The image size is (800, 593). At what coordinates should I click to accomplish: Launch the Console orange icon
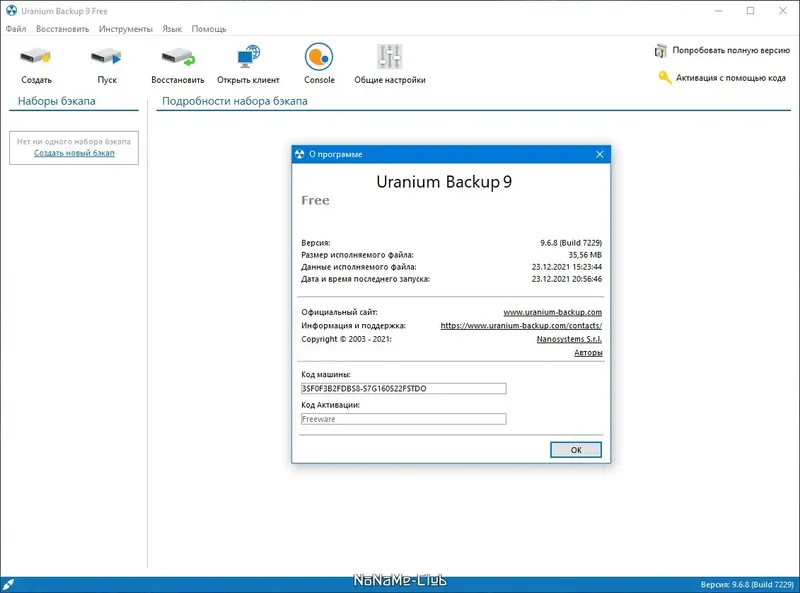[319, 56]
